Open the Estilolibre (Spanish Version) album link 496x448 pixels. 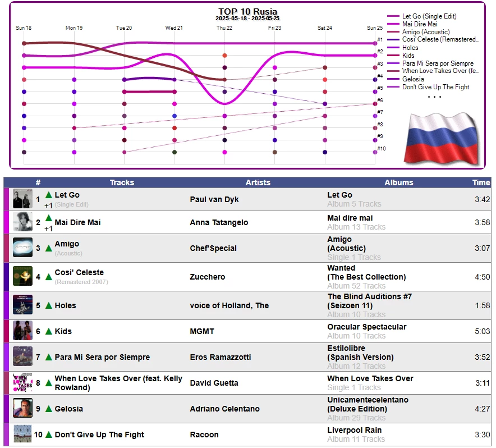(361, 353)
